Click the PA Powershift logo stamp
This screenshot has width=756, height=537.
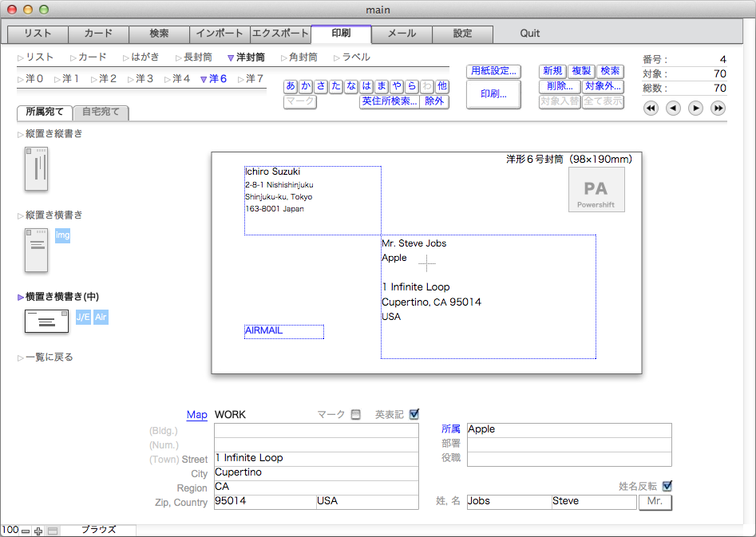(x=596, y=190)
